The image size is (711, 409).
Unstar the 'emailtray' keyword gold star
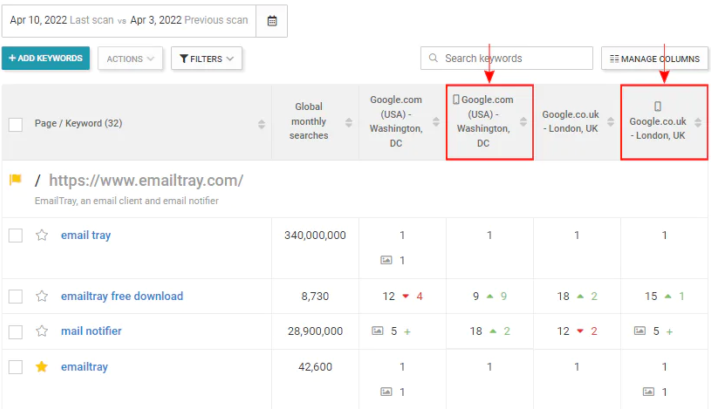(x=42, y=367)
